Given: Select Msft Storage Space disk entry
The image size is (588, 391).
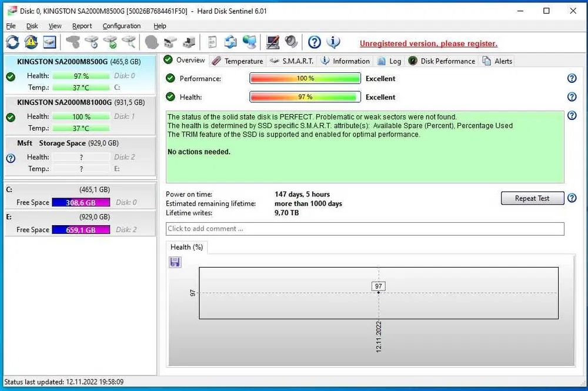Looking at the screenshot, I should pos(79,156).
